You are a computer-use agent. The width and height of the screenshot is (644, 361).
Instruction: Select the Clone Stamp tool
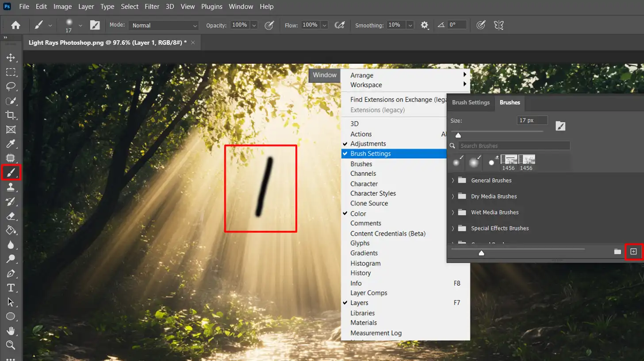point(11,187)
